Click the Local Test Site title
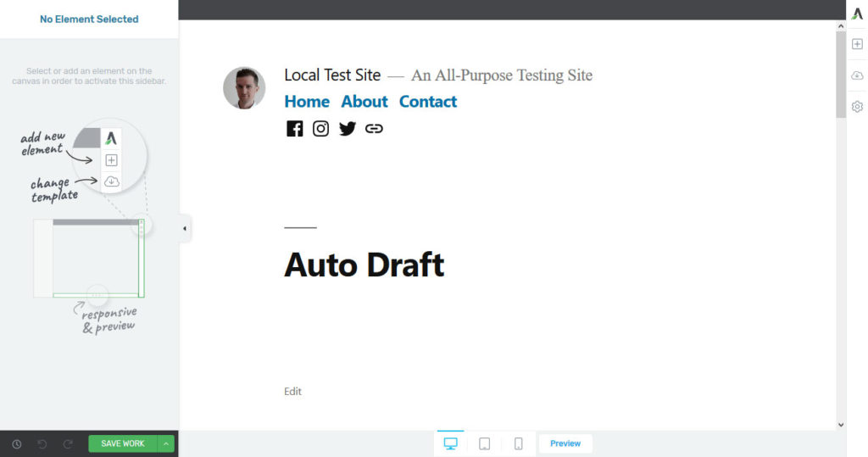Image resolution: width=868 pixels, height=457 pixels. (332, 75)
